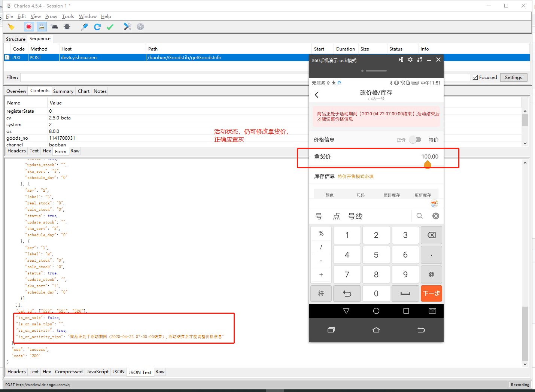Tap the 号线 keyboard suggestion
Screen dimensions: 535x392
pyautogui.click(x=355, y=216)
